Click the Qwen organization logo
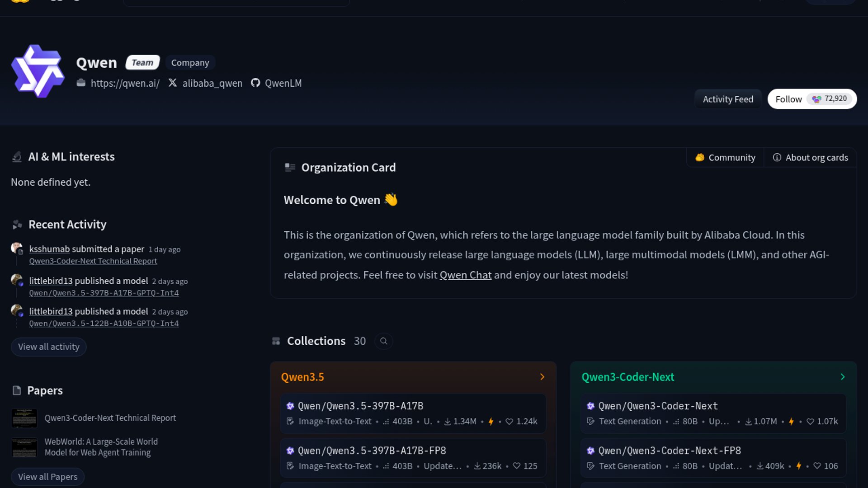 tap(38, 71)
